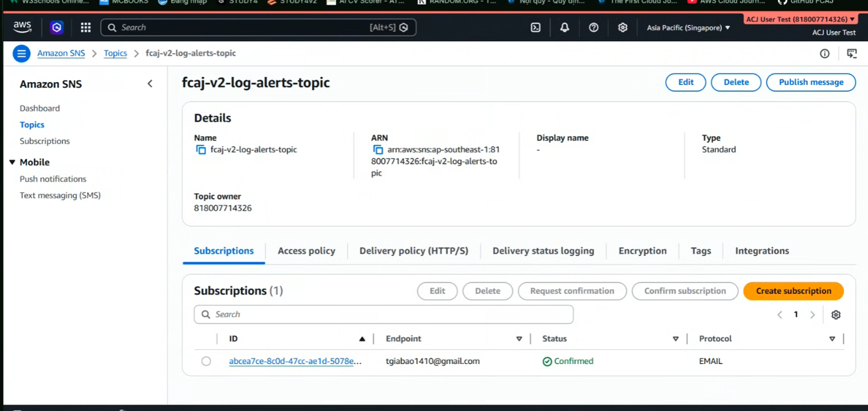Screen dimensions: 868x411
Task: Copy the topic name with the copy icon
Action: coord(201,150)
